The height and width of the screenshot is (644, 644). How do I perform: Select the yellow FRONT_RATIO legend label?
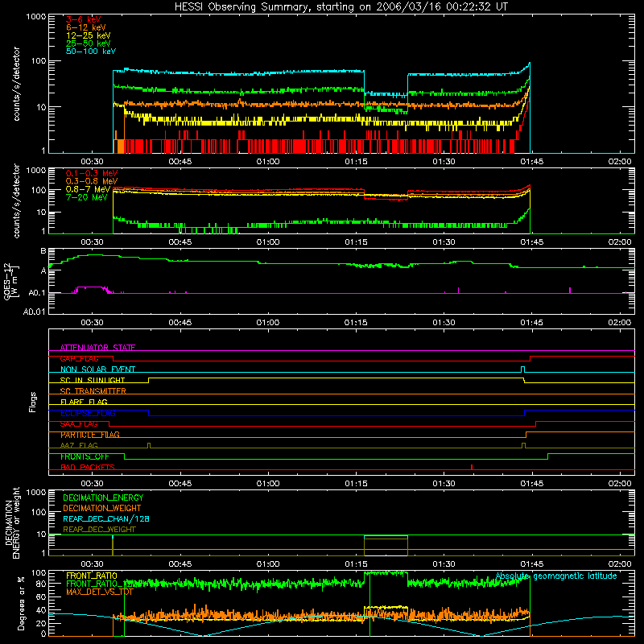[x=92, y=576]
